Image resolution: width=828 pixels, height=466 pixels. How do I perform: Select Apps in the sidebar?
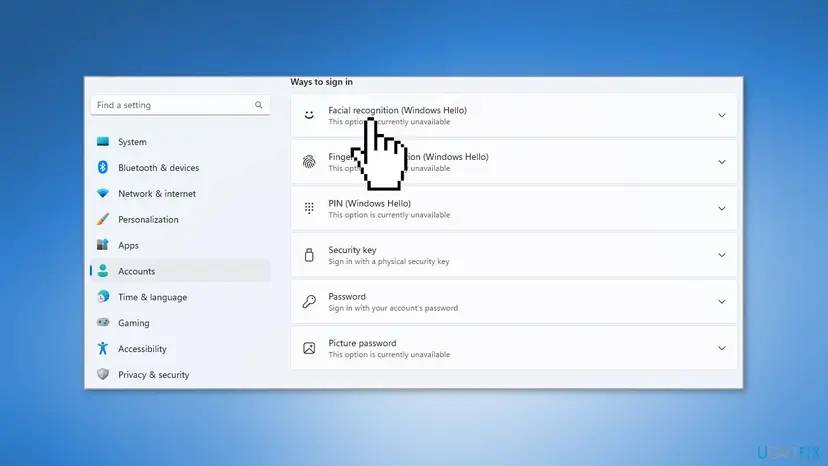tap(181, 245)
